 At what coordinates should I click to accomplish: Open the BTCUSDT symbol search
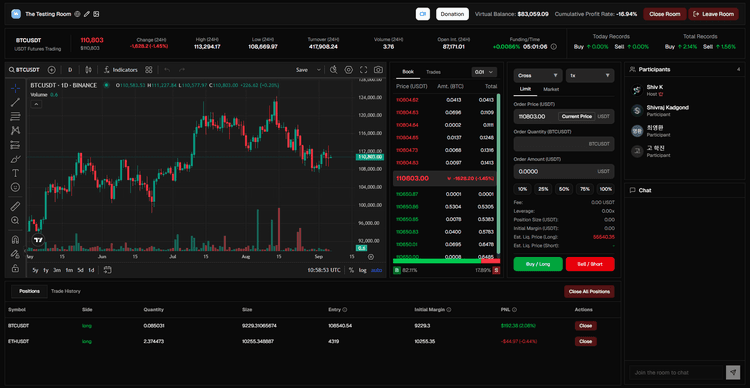24,70
